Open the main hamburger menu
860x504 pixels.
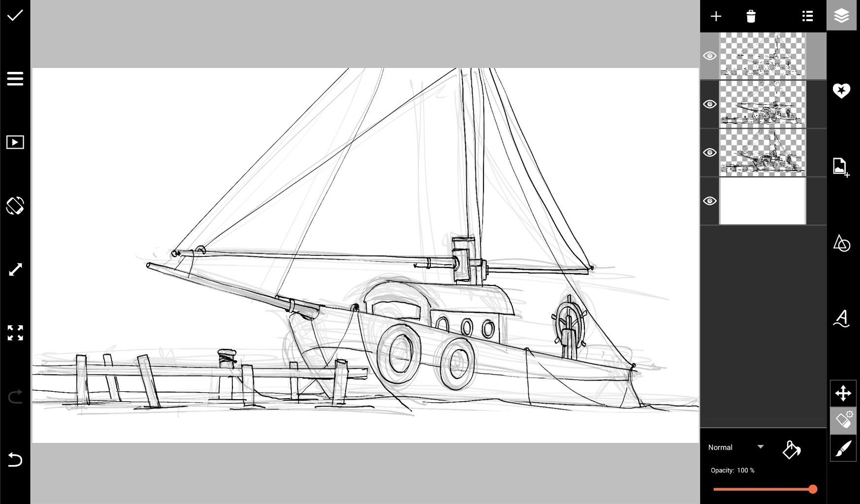15,78
